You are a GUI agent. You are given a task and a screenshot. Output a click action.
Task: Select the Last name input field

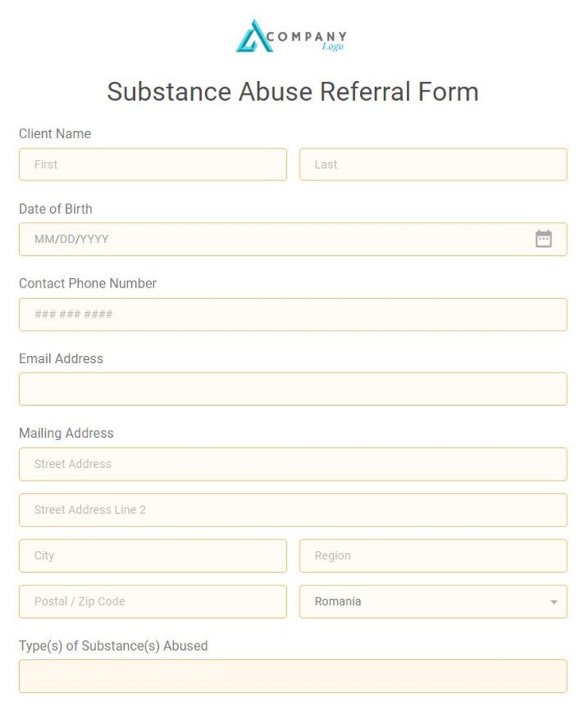click(433, 164)
